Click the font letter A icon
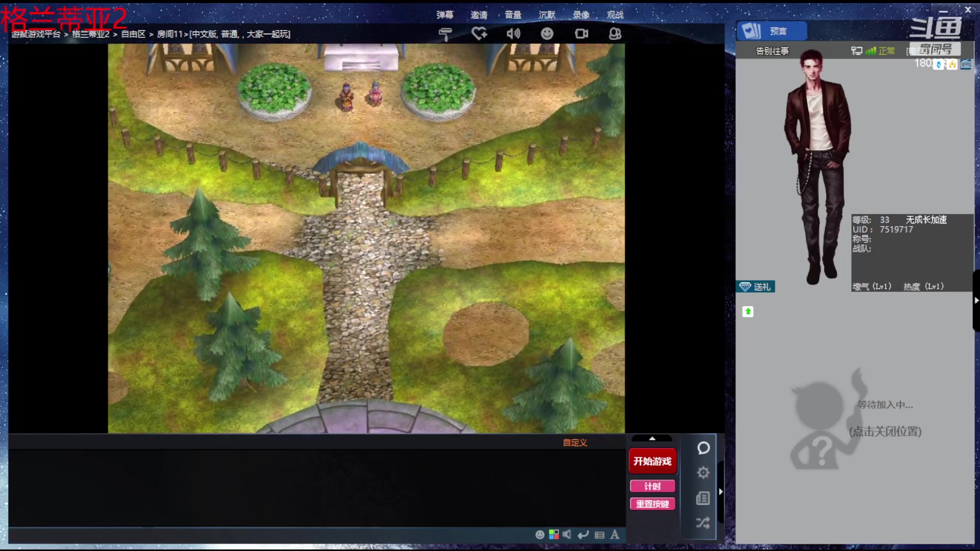This screenshot has width=980, height=551. (615, 535)
